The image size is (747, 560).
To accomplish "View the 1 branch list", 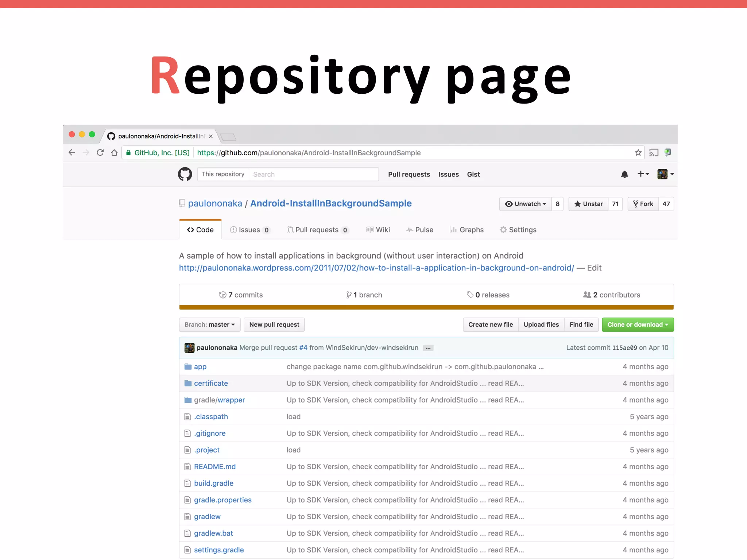I will pyautogui.click(x=364, y=295).
